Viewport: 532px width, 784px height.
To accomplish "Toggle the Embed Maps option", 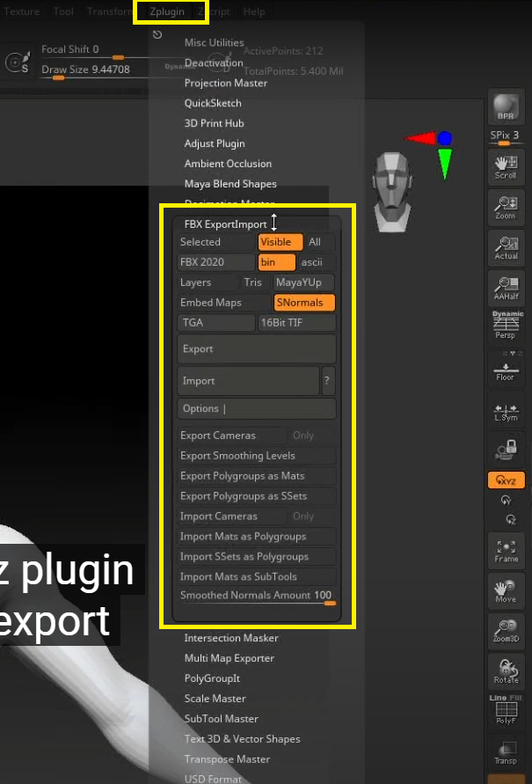I will pos(224,303).
